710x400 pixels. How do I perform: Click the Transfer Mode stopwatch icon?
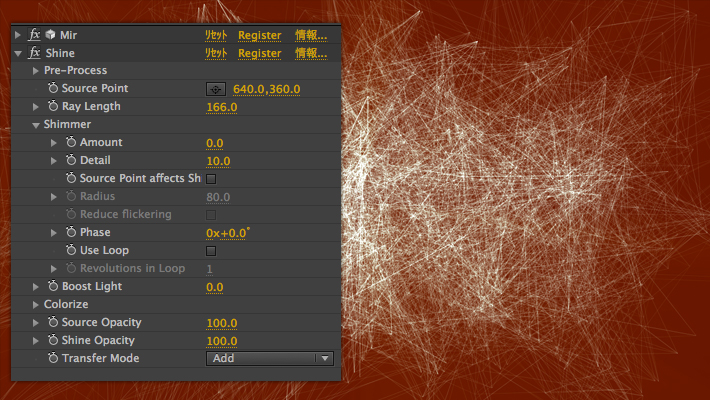pyautogui.click(x=53, y=359)
